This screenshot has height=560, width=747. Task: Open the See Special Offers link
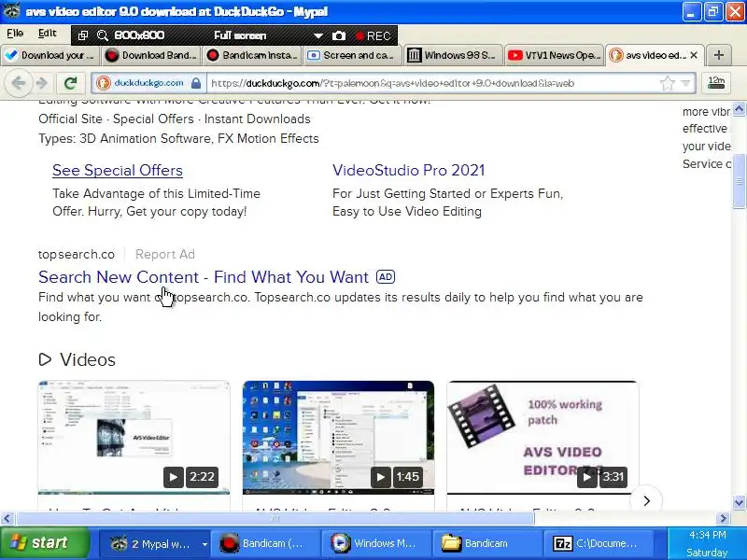[x=118, y=170]
